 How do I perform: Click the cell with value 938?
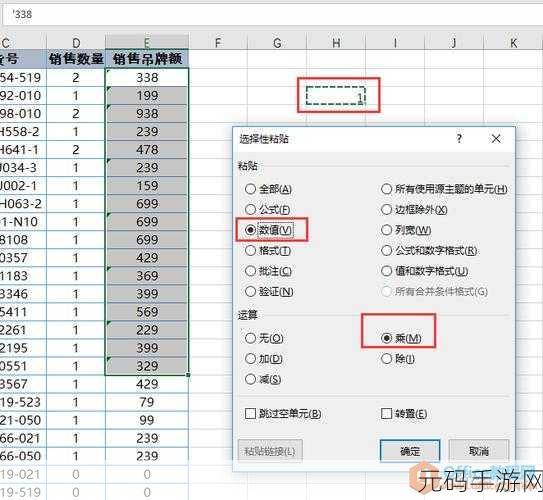[x=147, y=114]
